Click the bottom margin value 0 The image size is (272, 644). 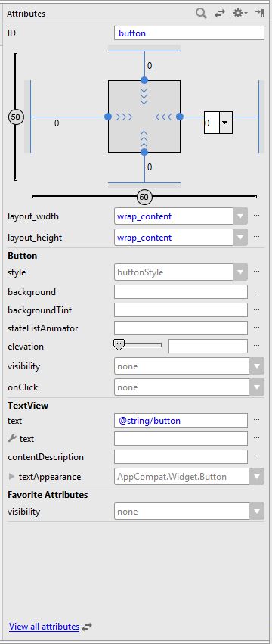click(150, 167)
